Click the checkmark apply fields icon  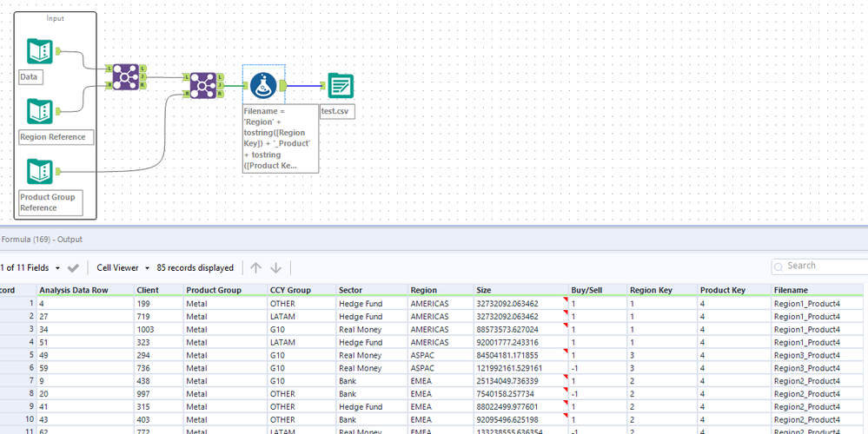coord(74,268)
